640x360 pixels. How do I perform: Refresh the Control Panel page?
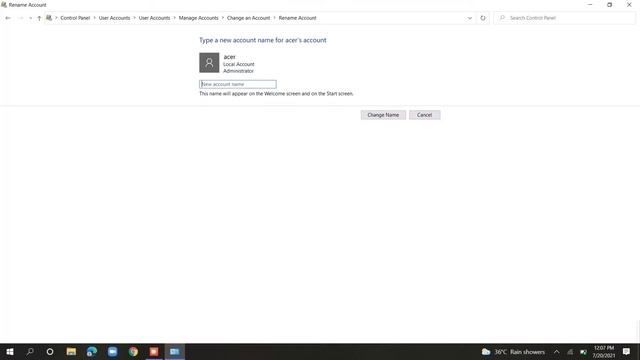[483, 18]
